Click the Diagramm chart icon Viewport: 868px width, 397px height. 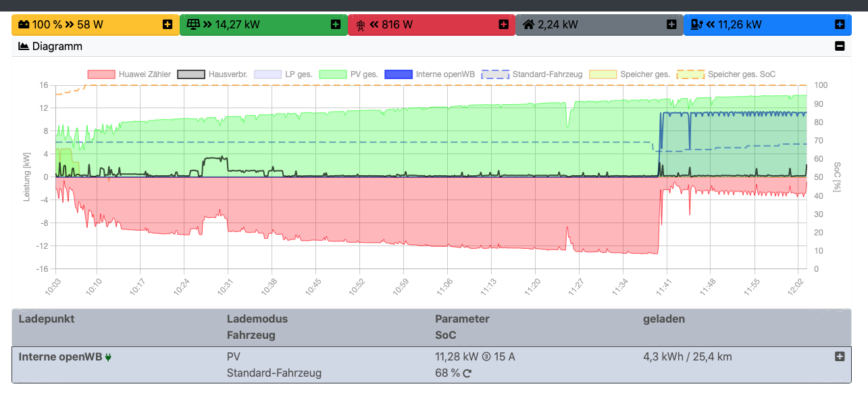24,46
